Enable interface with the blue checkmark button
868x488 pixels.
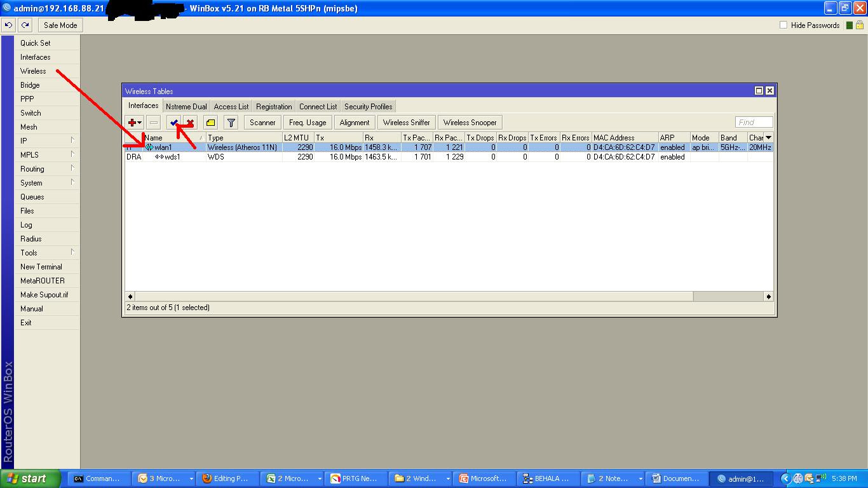(x=173, y=123)
